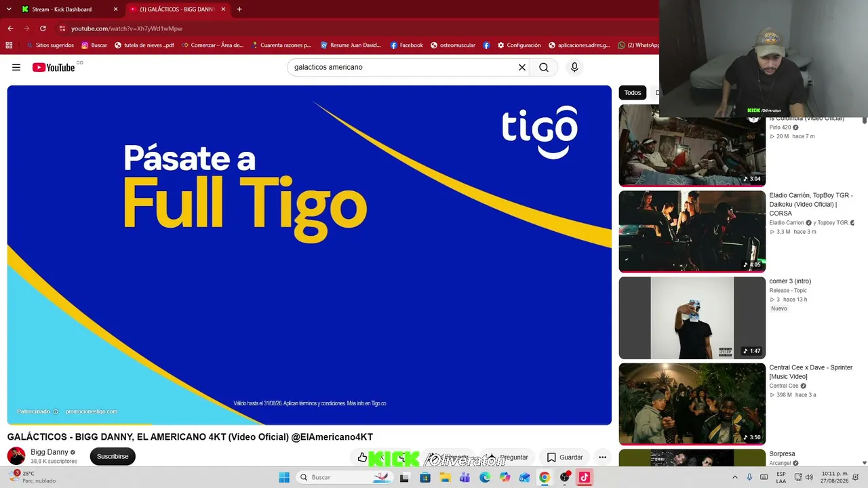Select the GALÁCTICOS - BIGG DANNY tab

tap(178, 9)
